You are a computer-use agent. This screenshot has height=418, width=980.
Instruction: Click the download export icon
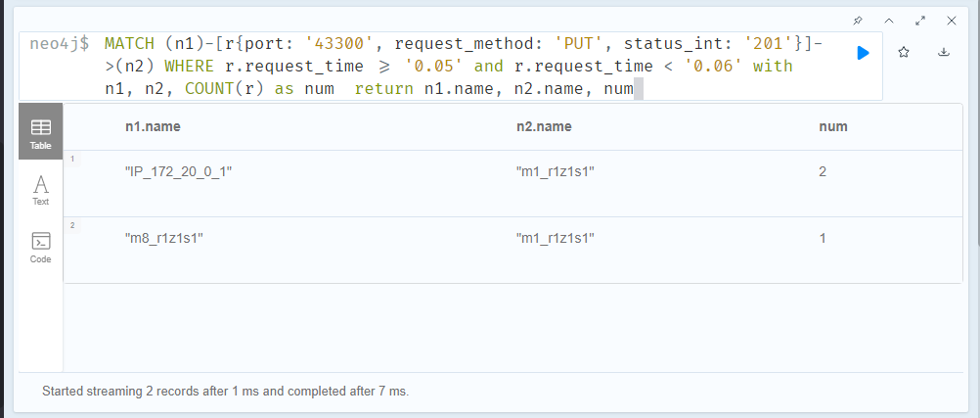point(944,53)
